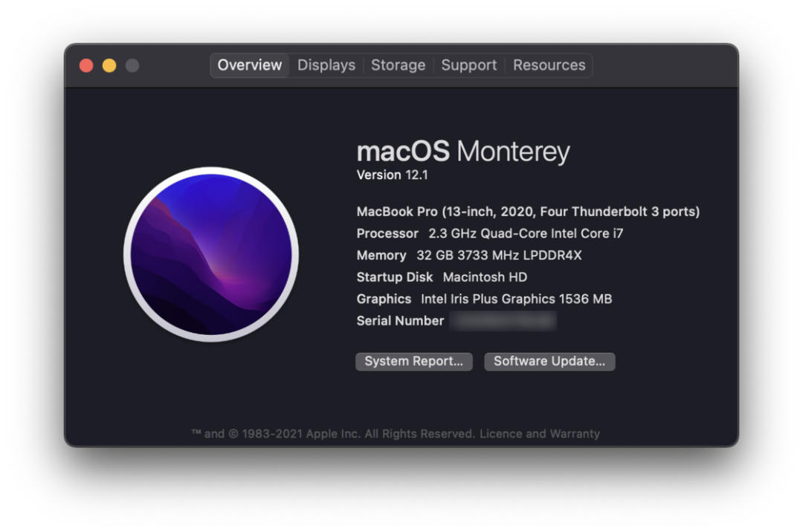Click the "Processor" label

point(387,234)
